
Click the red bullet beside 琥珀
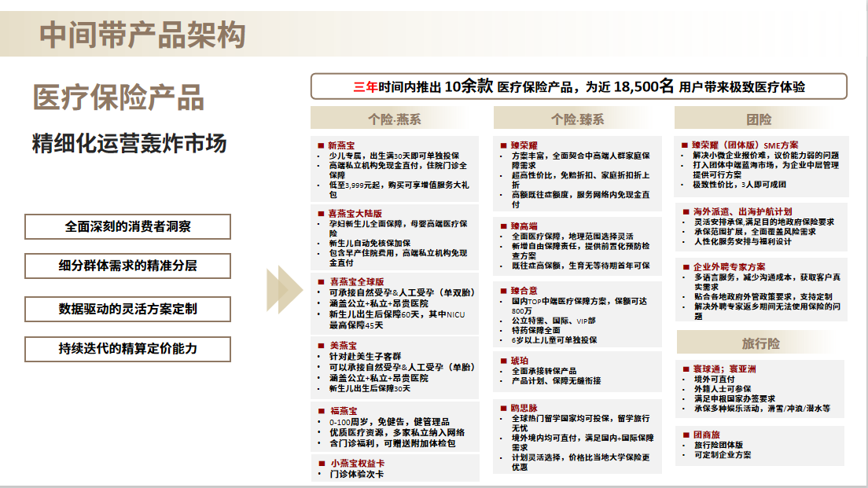[x=503, y=361]
